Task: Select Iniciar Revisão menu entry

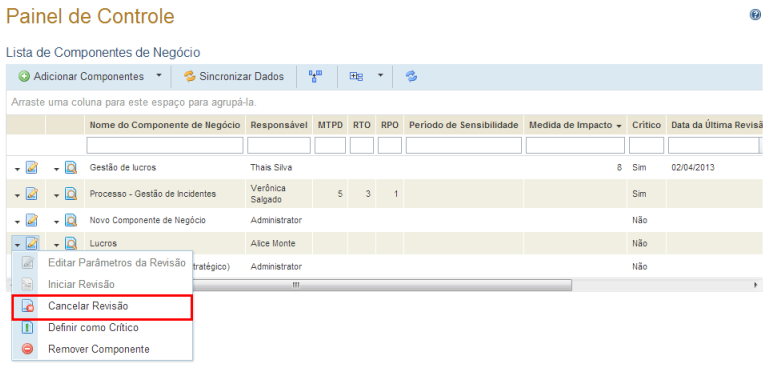Action: click(x=102, y=284)
